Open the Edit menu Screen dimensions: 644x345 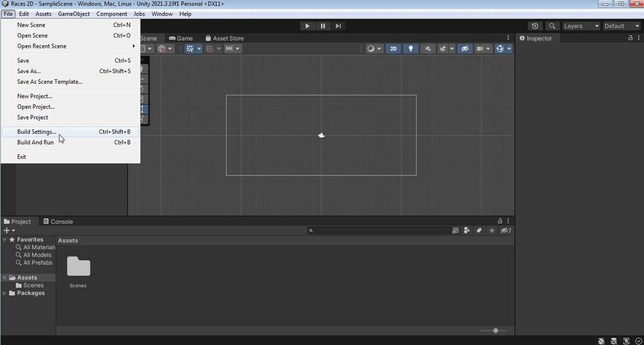[24, 14]
